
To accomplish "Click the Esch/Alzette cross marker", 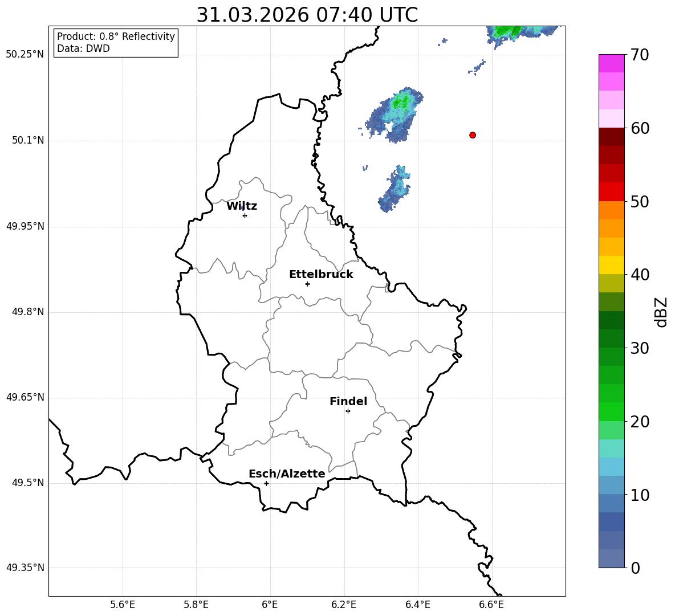I will tap(266, 483).
